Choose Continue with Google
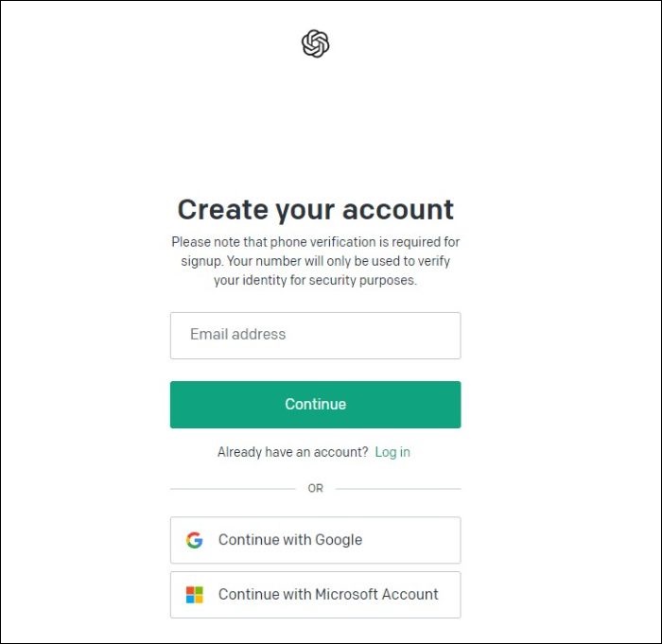 point(315,540)
